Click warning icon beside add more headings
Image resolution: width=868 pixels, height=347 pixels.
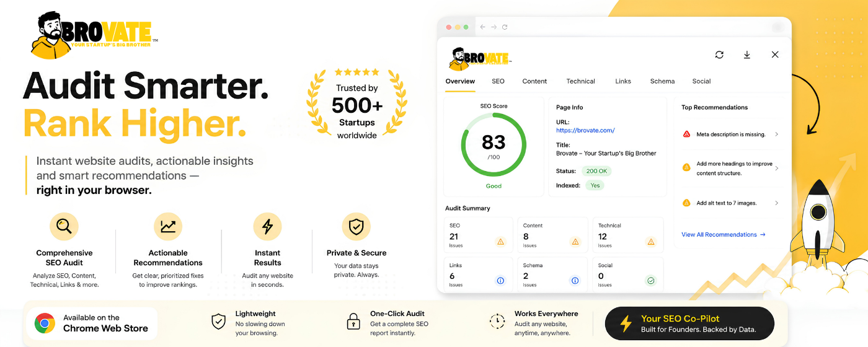tap(686, 167)
